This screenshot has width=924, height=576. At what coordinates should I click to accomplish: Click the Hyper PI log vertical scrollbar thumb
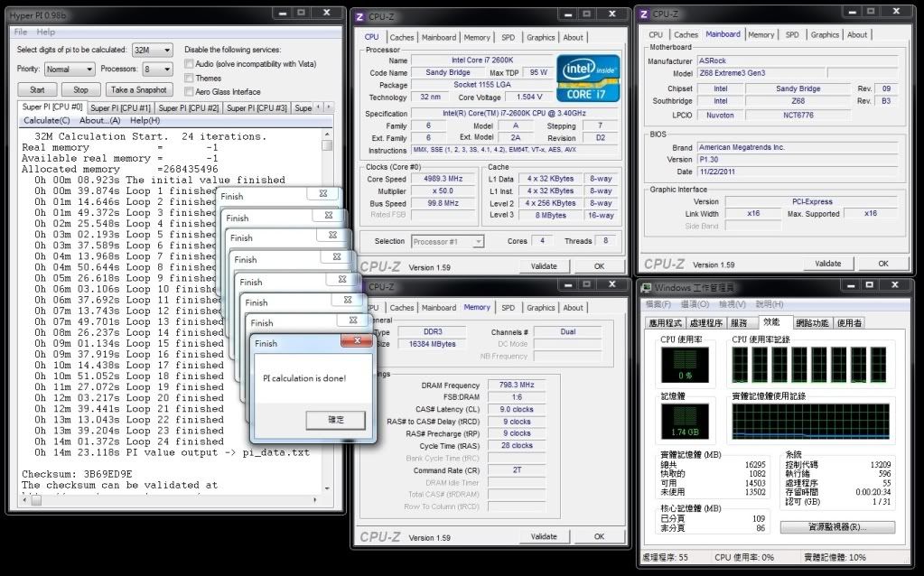[x=327, y=145]
